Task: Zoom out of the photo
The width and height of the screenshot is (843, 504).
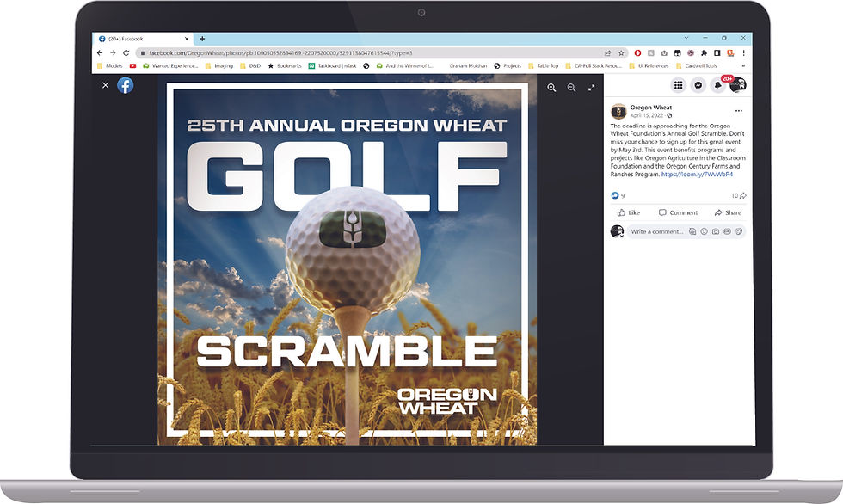Action: (571, 88)
